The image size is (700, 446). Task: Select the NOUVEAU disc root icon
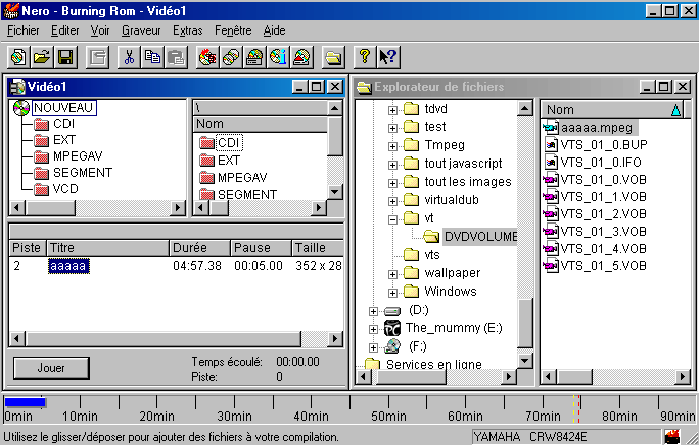point(21,108)
